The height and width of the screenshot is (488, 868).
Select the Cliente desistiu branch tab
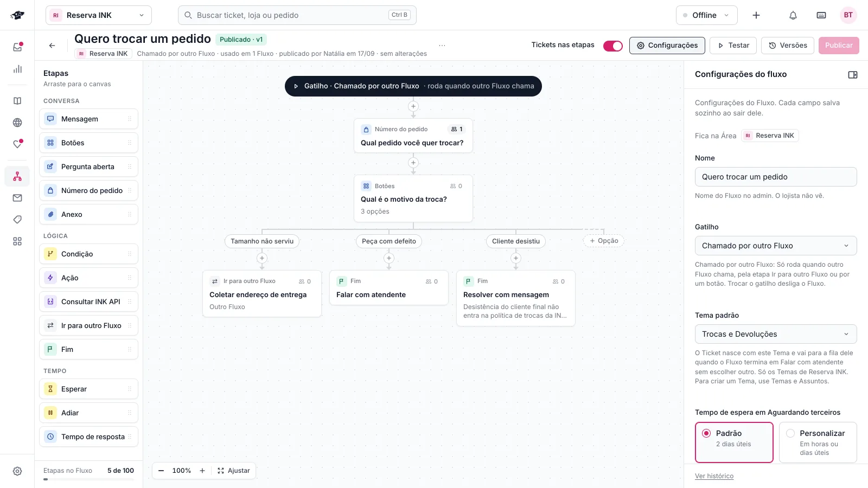(516, 241)
